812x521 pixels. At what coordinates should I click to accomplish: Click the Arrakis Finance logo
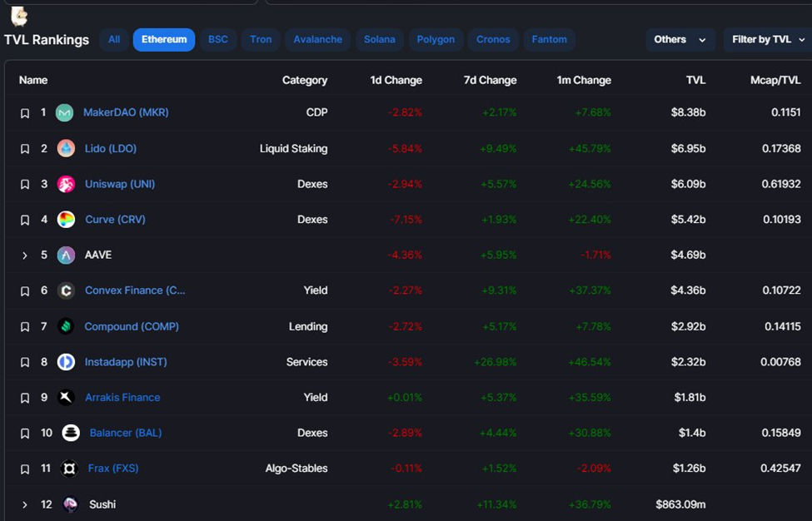tap(66, 397)
